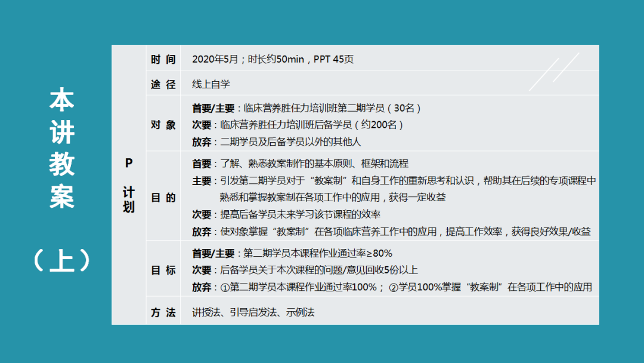Image resolution: width=644 pixels, height=363 pixels.
Task: Click the 方法 row label
Action: tap(163, 312)
